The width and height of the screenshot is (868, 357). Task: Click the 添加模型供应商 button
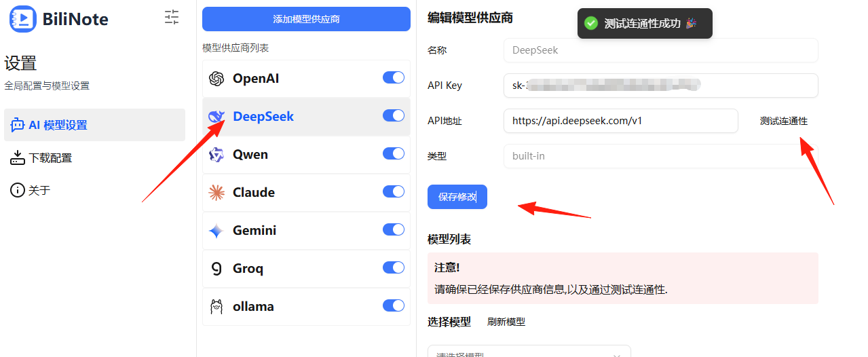point(306,19)
